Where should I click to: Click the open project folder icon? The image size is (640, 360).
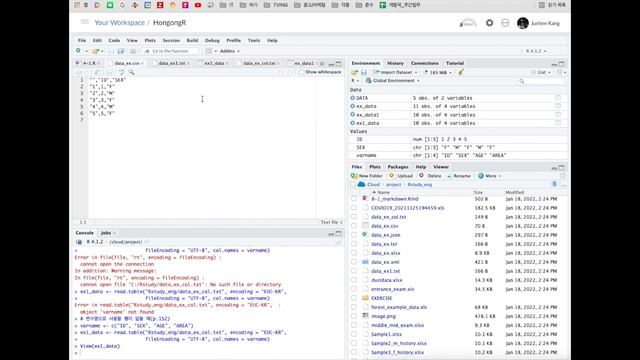(x=96, y=51)
